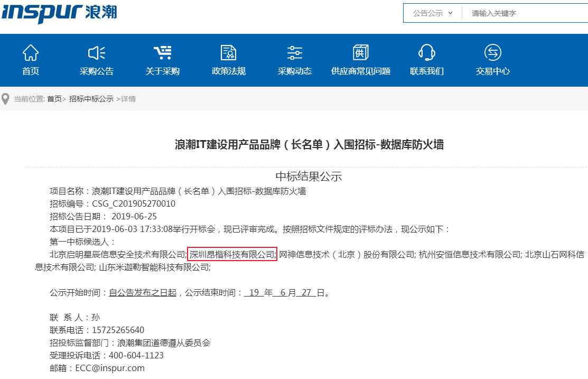Screen dimensions: 588x379
Task: Open the 采购公告 navigation label
Action: [96, 71]
